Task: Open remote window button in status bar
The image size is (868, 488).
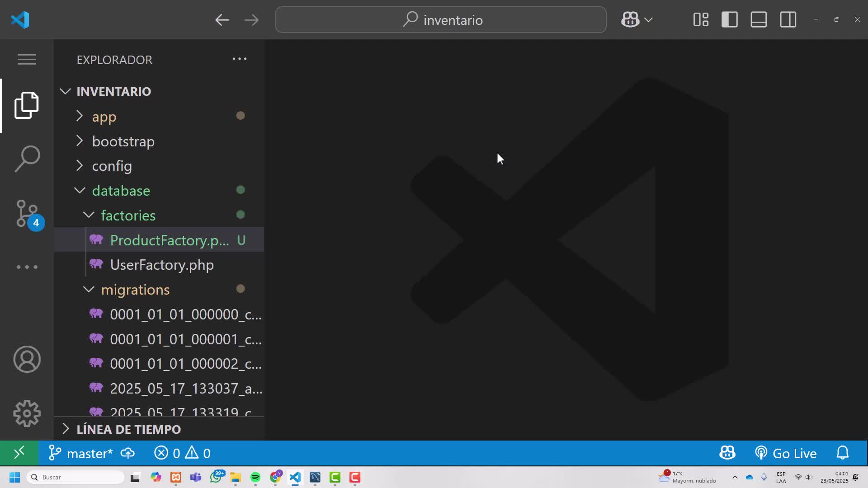Action: (19, 453)
